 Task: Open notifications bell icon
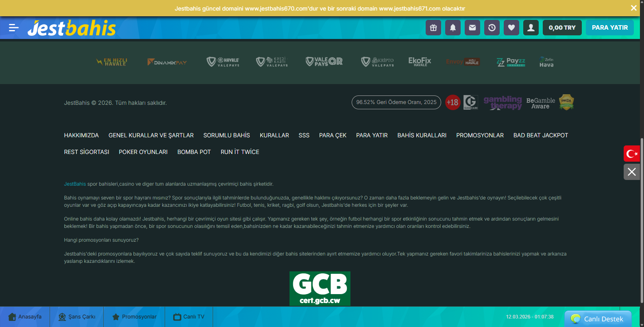pos(453,28)
